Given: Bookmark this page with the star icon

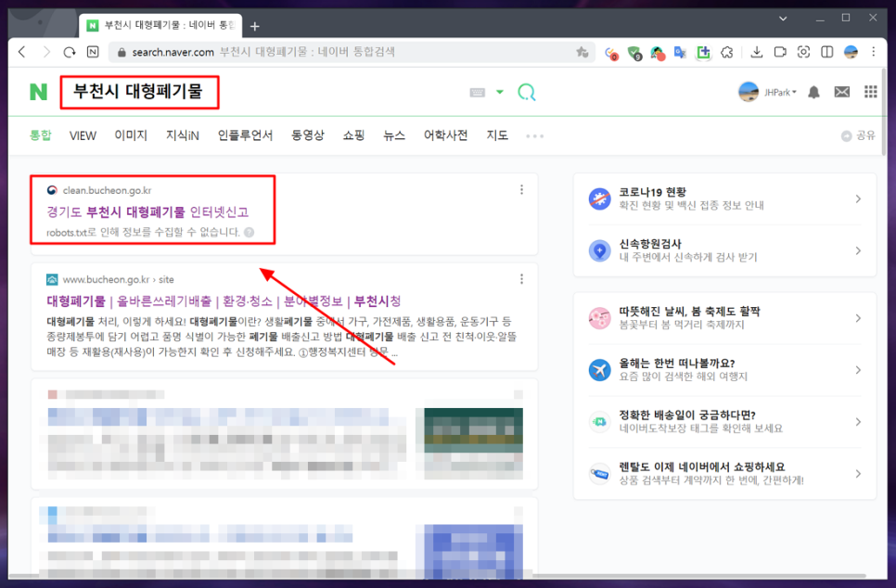Looking at the screenshot, I should 582,52.
